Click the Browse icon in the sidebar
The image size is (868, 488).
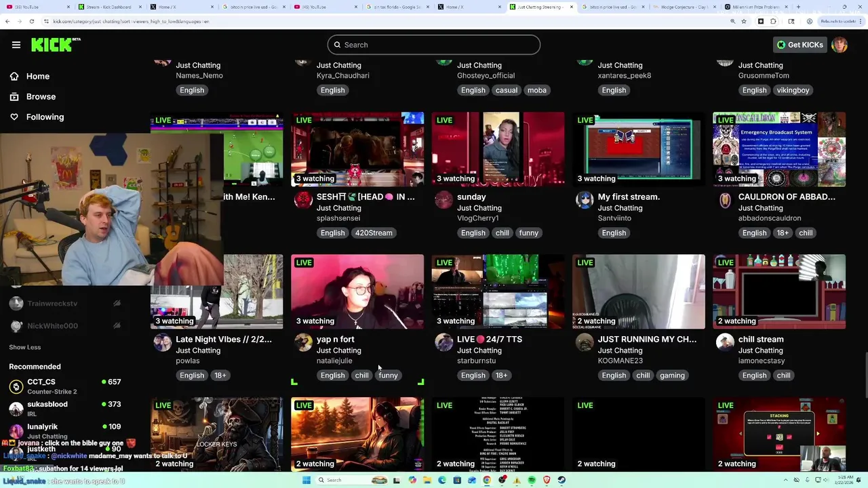tap(14, 97)
